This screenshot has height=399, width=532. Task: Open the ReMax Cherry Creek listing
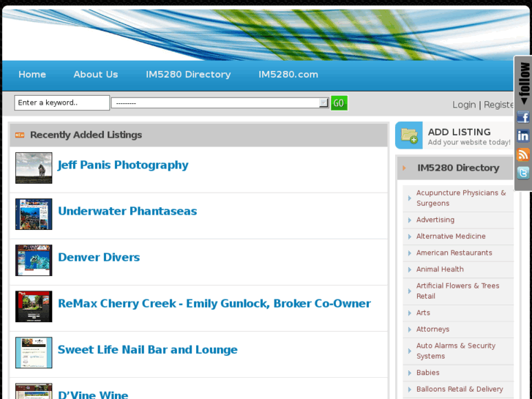tap(214, 303)
